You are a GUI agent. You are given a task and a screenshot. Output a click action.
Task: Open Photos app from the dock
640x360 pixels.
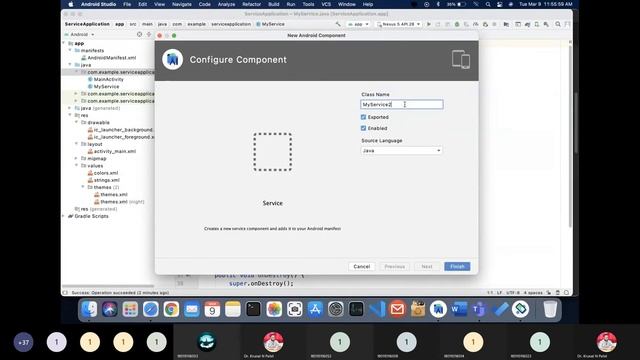point(274,309)
